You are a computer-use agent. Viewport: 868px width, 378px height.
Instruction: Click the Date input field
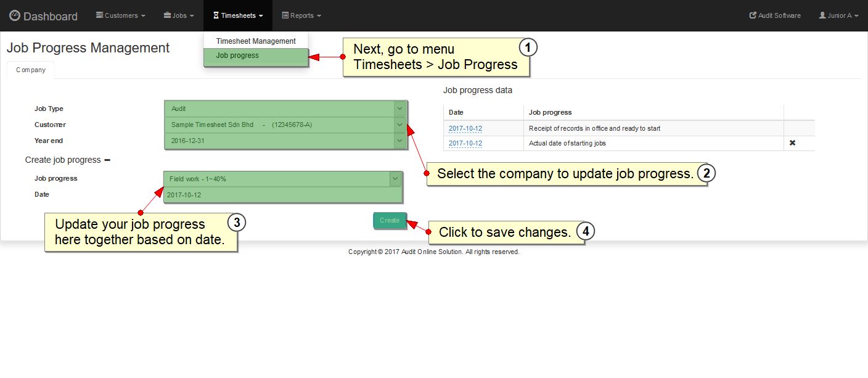click(x=282, y=195)
